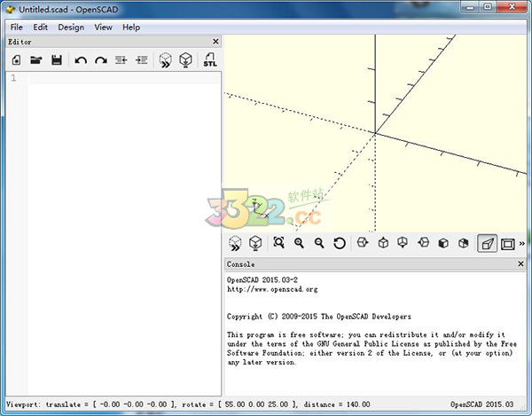
Task: Switch to the Right view
Action: pyautogui.click(x=363, y=243)
